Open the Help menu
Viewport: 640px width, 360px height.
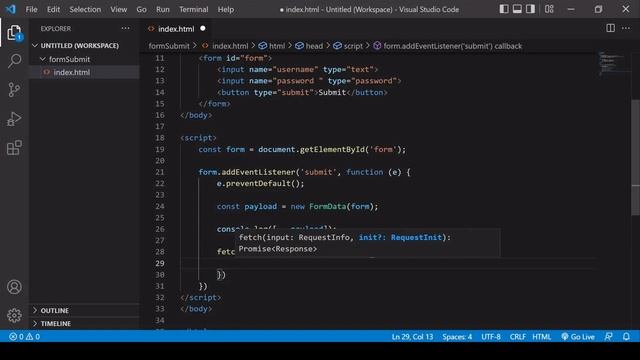click(226, 9)
